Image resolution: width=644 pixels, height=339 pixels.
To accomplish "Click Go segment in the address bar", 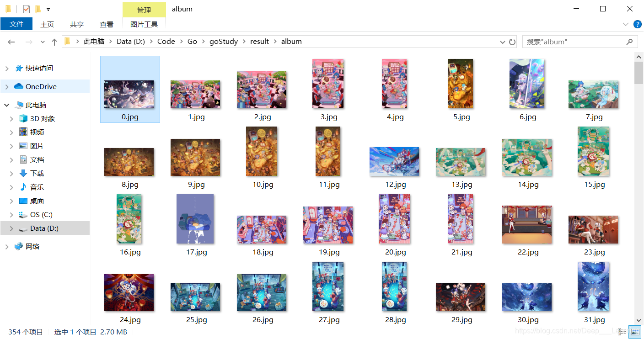I will pos(192,41).
